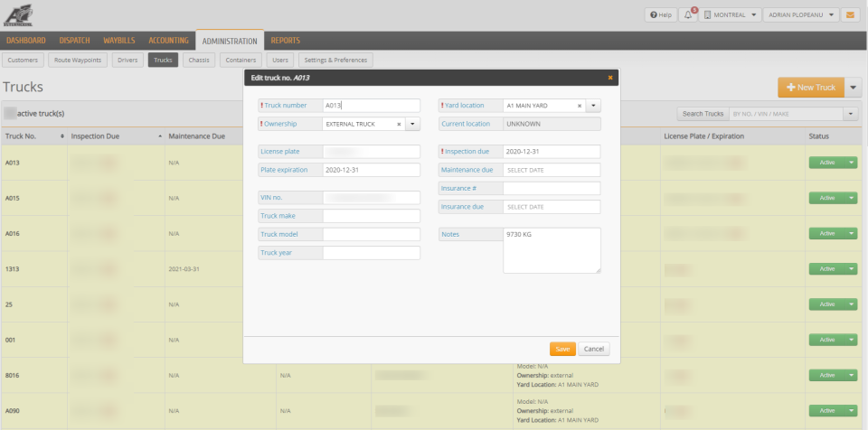Focus the License plate field
Screen dimensions: 868x430
(372, 151)
